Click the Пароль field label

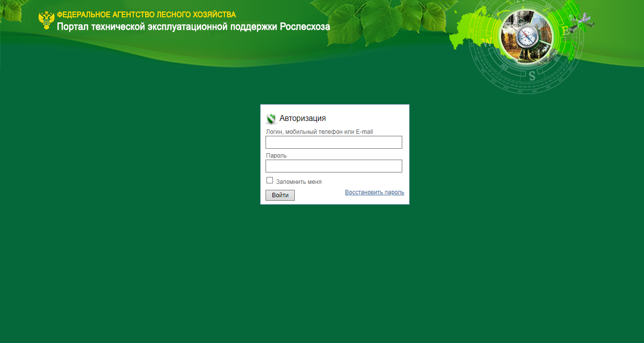pyautogui.click(x=276, y=156)
